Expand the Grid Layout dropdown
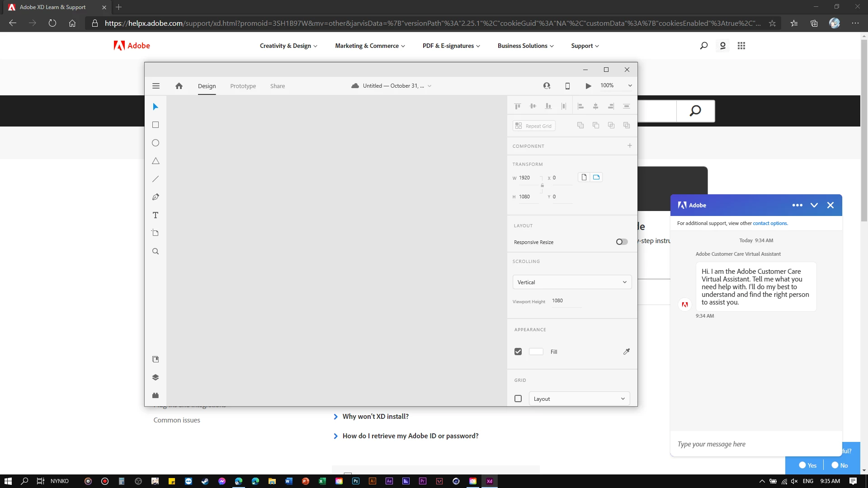868x488 pixels. [579, 399]
